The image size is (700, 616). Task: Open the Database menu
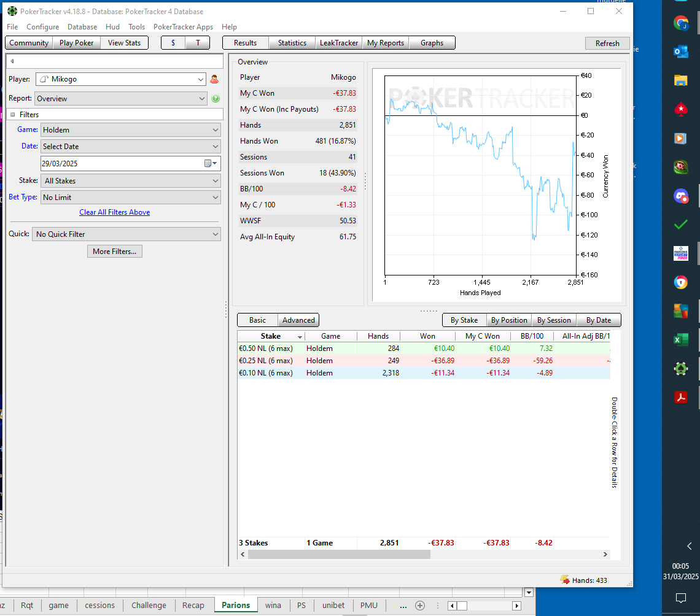point(82,27)
